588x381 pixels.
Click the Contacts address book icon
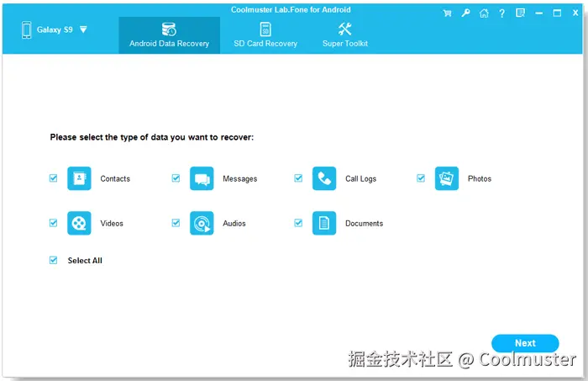click(x=79, y=178)
